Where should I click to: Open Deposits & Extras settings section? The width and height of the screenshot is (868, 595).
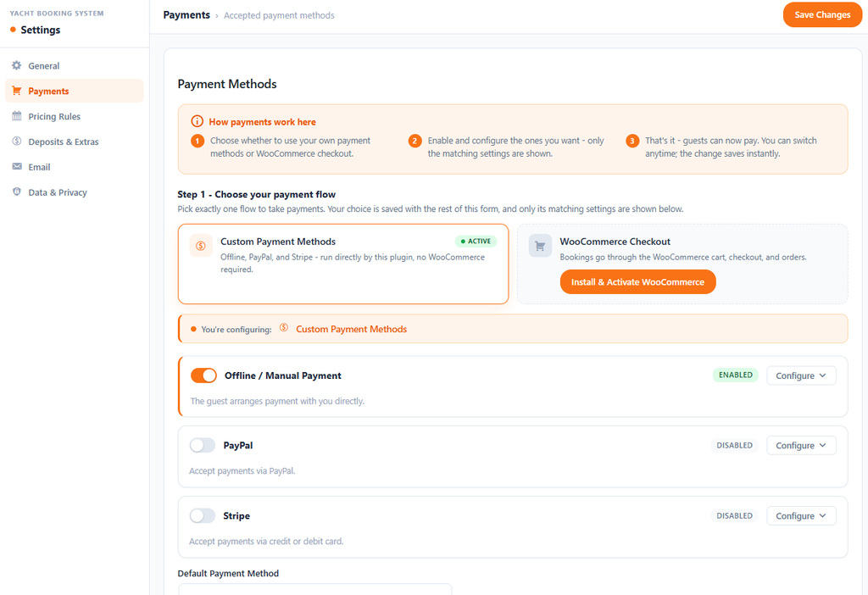click(75, 142)
